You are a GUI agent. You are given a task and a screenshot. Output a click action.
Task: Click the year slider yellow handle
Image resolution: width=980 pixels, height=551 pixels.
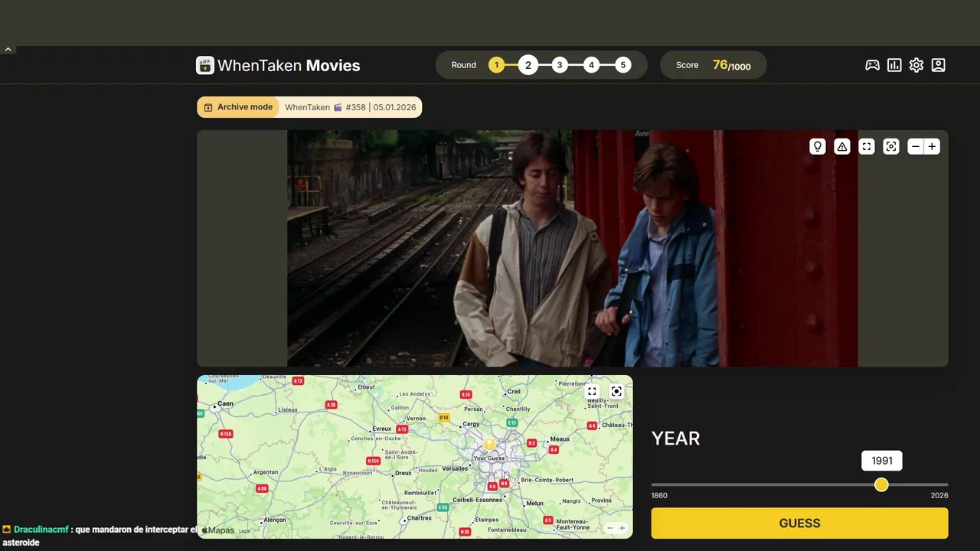click(881, 484)
